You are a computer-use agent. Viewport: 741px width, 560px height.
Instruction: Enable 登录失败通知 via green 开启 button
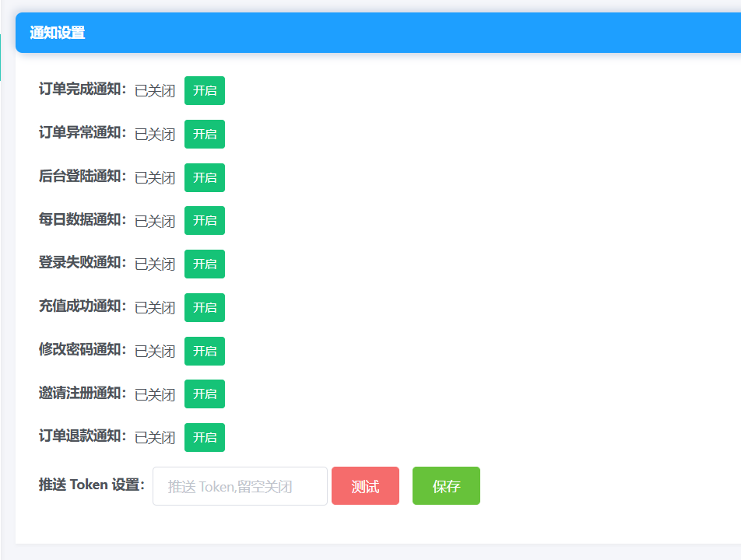point(204,264)
